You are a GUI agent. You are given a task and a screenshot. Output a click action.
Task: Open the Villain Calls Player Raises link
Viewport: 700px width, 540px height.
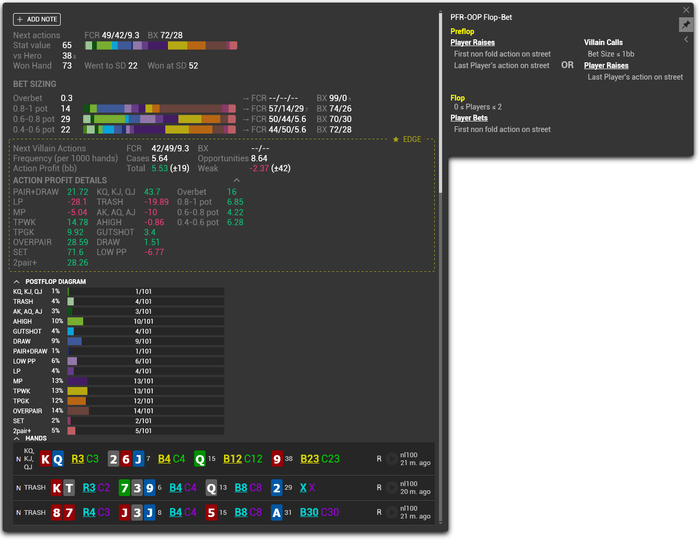click(606, 66)
